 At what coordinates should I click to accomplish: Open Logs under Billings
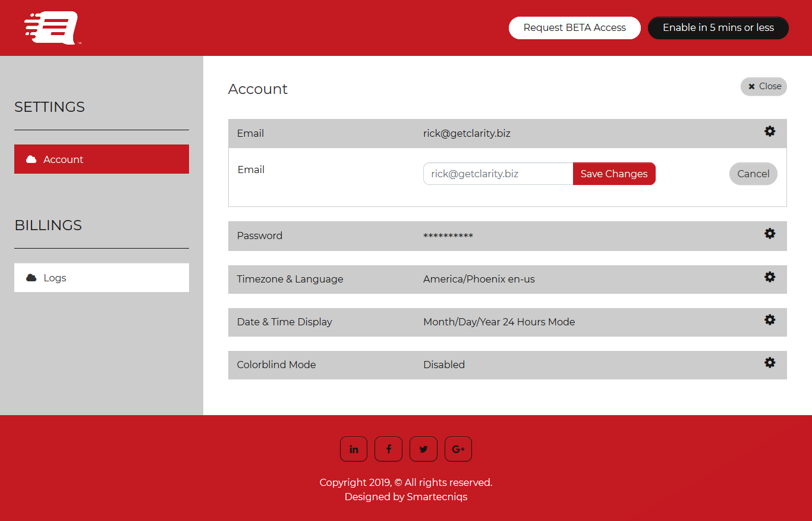click(102, 278)
